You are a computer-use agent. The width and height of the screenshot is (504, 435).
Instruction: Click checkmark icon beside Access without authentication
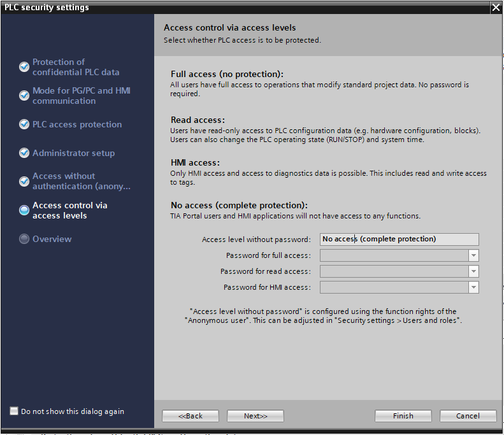(24, 182)
